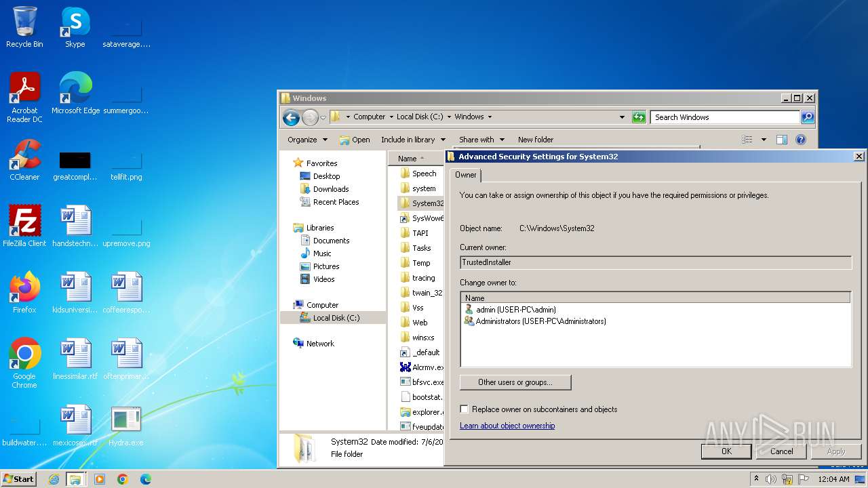Viewport: 868px width, 488px height.
Task: Click the search magnifier icon
Action: pyautogui.click(x=807, y=117)
